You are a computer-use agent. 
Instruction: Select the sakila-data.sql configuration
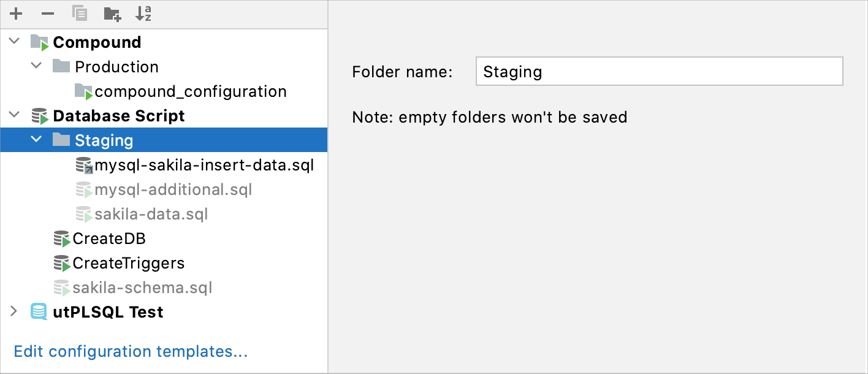(x=151, y=214)
